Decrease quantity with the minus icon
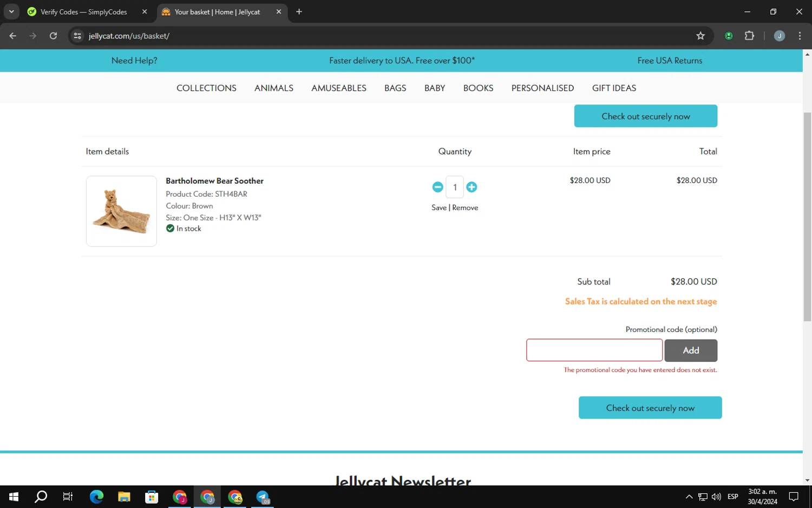 point(437,187)
